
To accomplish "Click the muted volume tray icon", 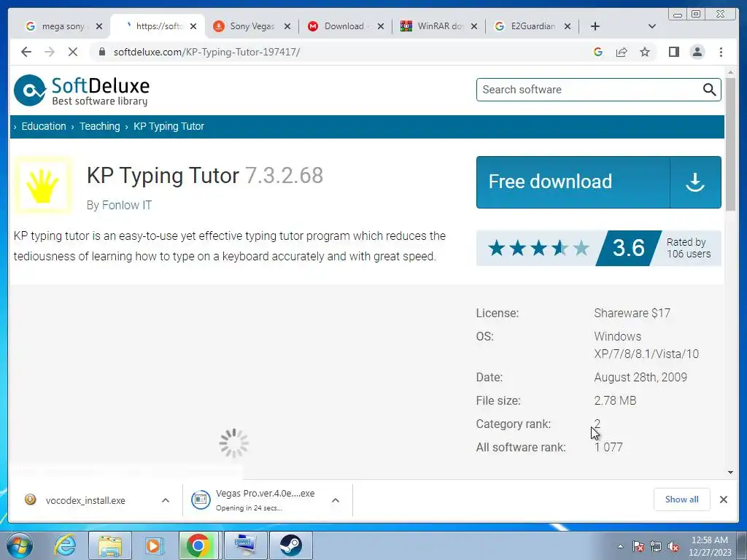I will click(x=673, y=547).
